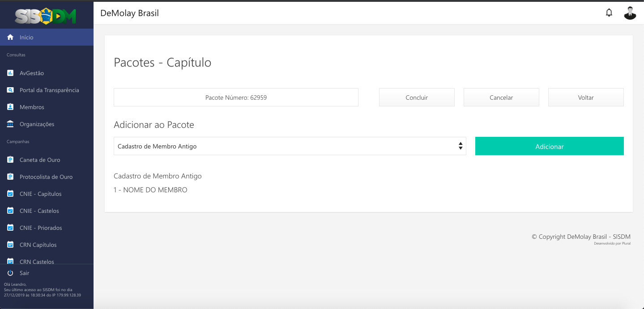Click the CNIE - Capítulos calendar icon

click(10, 194)
